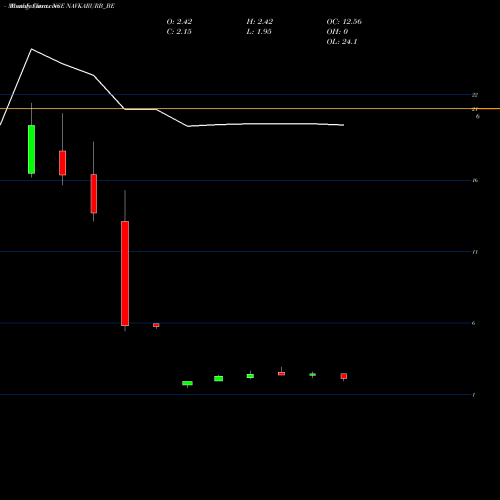This screenshot has height=500, width=500.
Task: Click the 'OL: 24.1' reading
Action: tap(342, 41)
